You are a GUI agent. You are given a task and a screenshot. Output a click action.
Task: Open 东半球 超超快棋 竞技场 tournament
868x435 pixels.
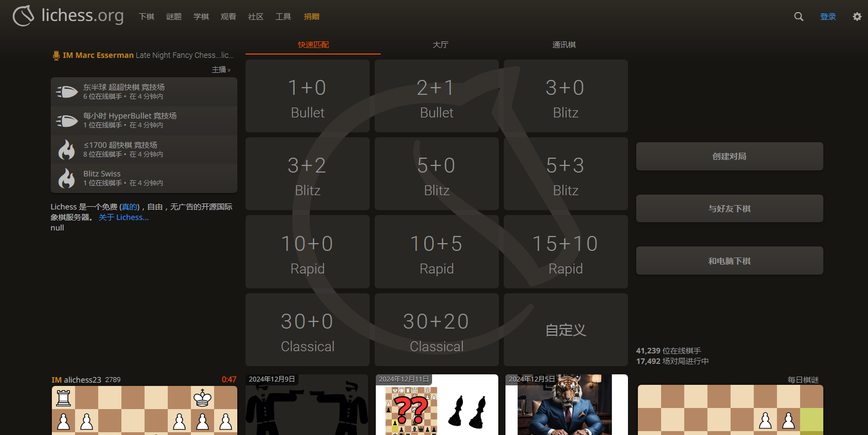click(x=144, y=92)
